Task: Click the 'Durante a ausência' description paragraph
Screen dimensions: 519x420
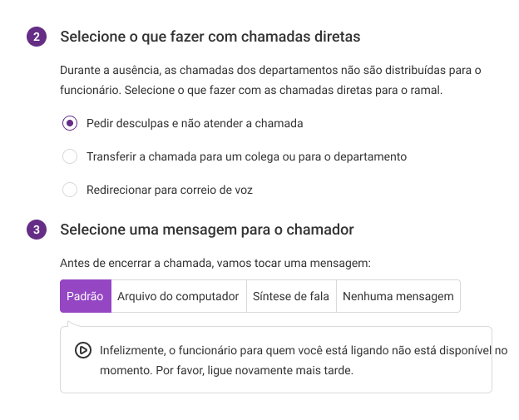Action: pyautogui.click(x=270, y=80)
